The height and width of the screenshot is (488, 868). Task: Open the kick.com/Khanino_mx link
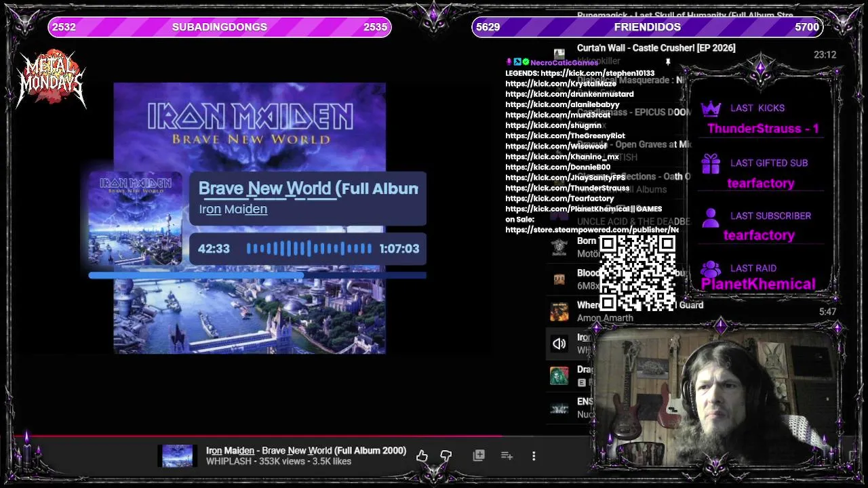[x=562, y=157]
